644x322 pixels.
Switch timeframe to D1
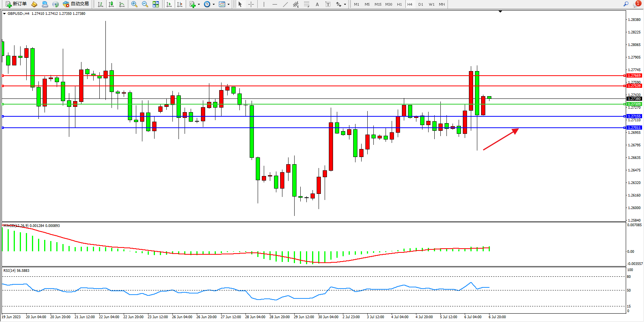[421, 4]
